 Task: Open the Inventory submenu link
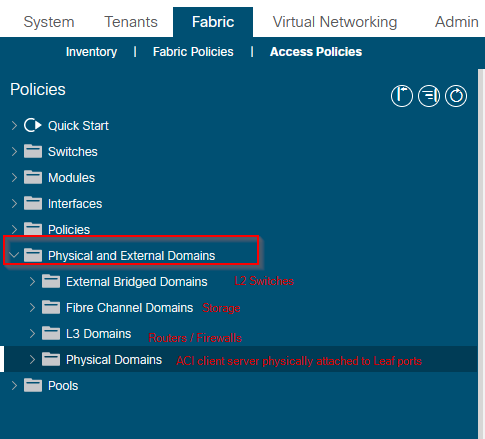pyautogui.click(x=91, y=52)
